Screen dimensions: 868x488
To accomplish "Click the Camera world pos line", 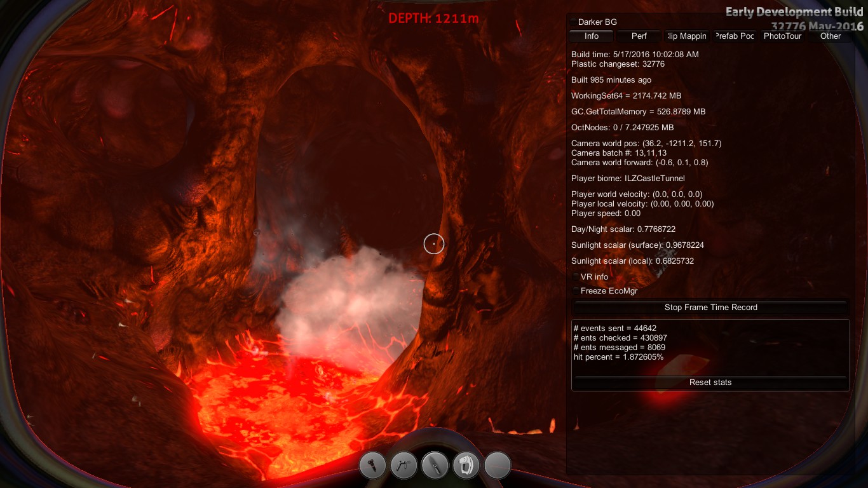I will (646, 144).
